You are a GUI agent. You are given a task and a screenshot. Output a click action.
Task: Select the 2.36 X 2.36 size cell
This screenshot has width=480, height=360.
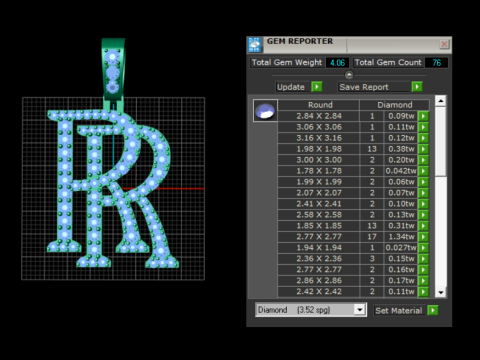[319, 259]
